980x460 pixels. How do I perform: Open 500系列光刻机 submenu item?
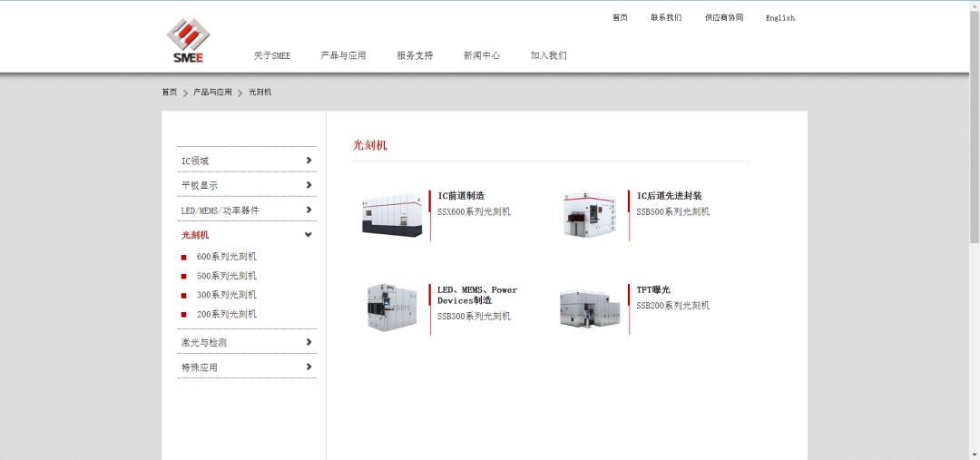tap(226, 276)
